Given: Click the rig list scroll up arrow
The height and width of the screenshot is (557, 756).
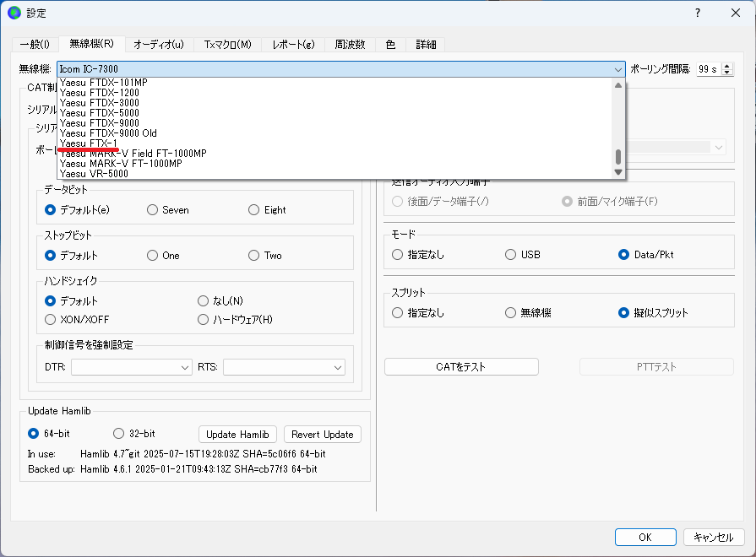Looking at the screenshot, I should pyautogui.click(x=618, y=85).
